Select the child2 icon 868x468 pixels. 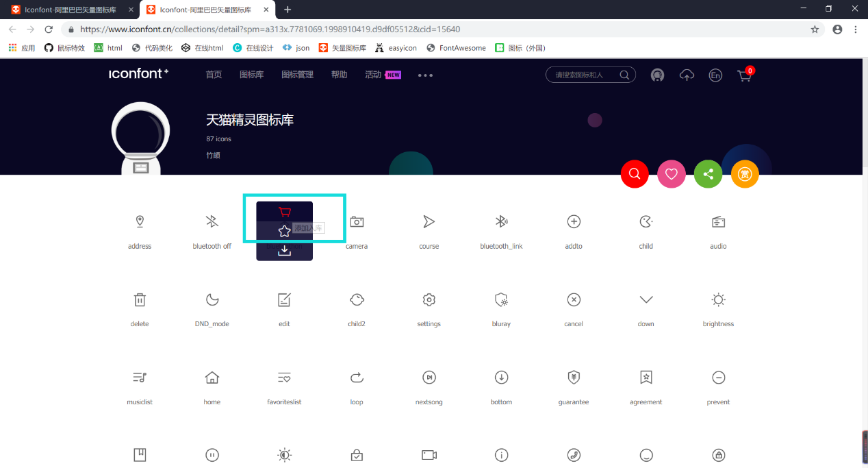click(x=357, y=299)
